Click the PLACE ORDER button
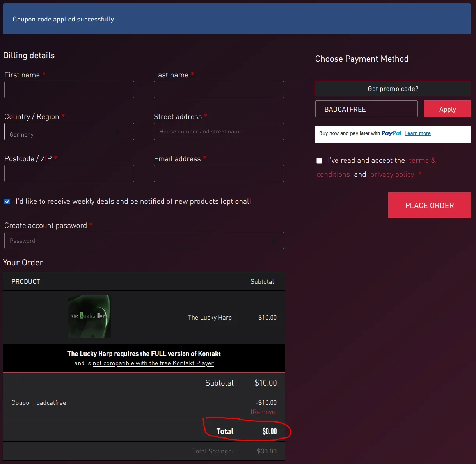The width and height of the screenshot is (476, 464). [430, 205]
